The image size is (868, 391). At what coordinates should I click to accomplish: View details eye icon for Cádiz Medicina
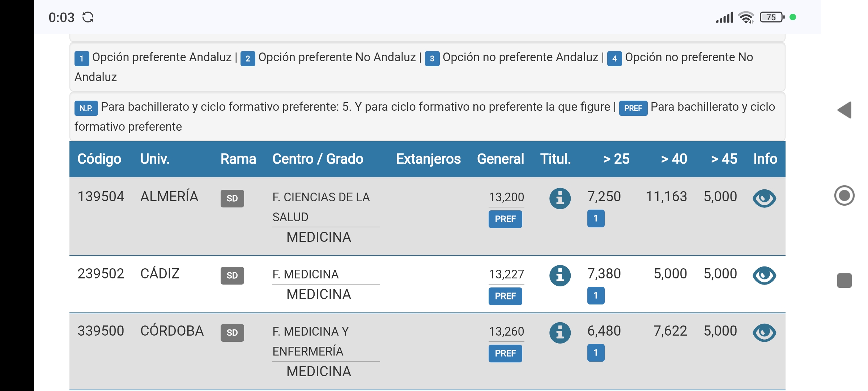pyautogui.click(x=764, y=276)
